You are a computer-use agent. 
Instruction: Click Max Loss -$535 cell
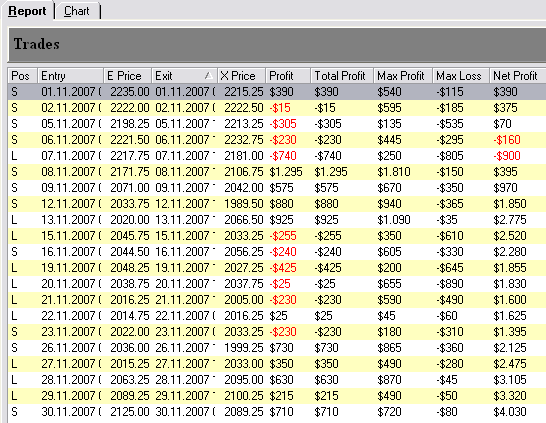[x=450, y=124]
